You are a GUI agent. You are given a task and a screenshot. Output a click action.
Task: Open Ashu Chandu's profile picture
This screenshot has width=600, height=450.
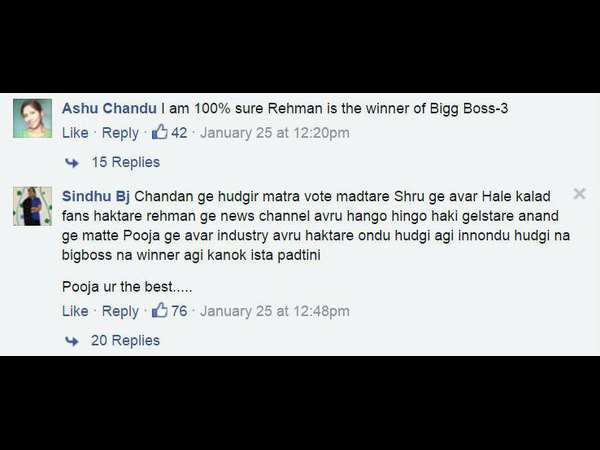[x=33, y=118]
